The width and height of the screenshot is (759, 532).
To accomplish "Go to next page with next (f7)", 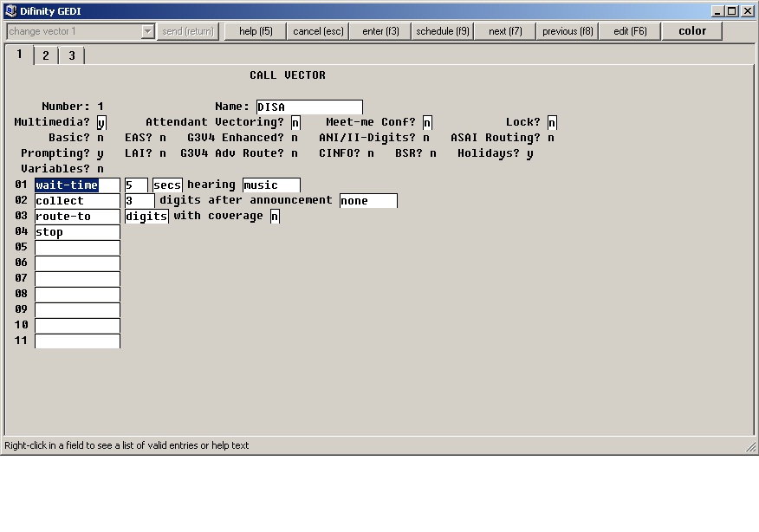I will pos(505,31).
